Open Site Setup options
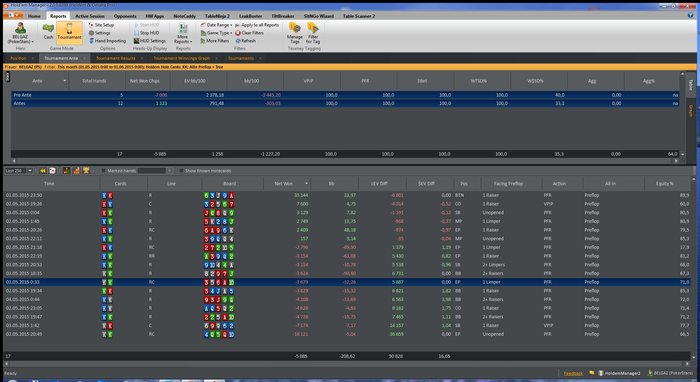The height and width of the screenshot is (382, 700). pos(101,25)
